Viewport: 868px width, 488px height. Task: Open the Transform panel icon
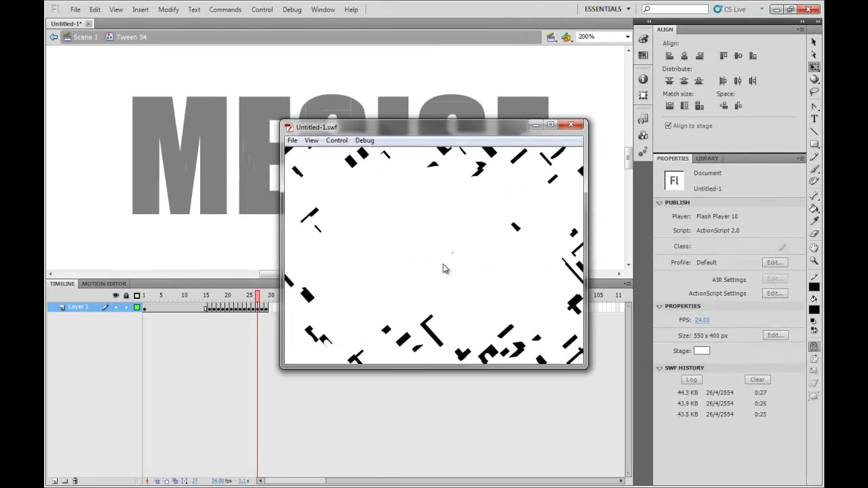[643, 96]
